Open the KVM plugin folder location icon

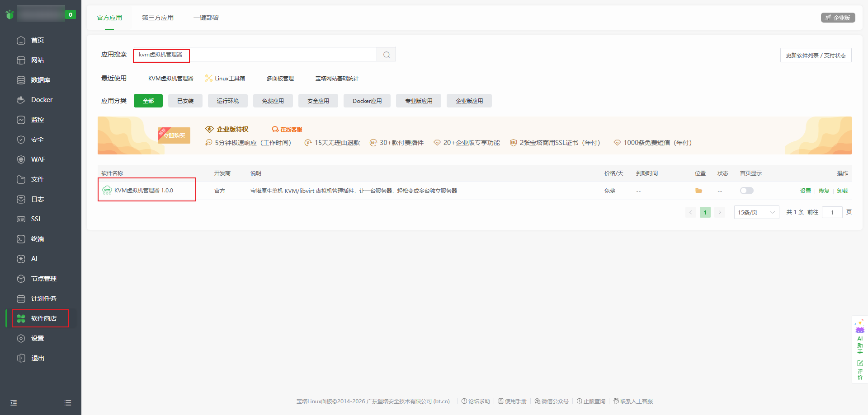click(698, 191)
